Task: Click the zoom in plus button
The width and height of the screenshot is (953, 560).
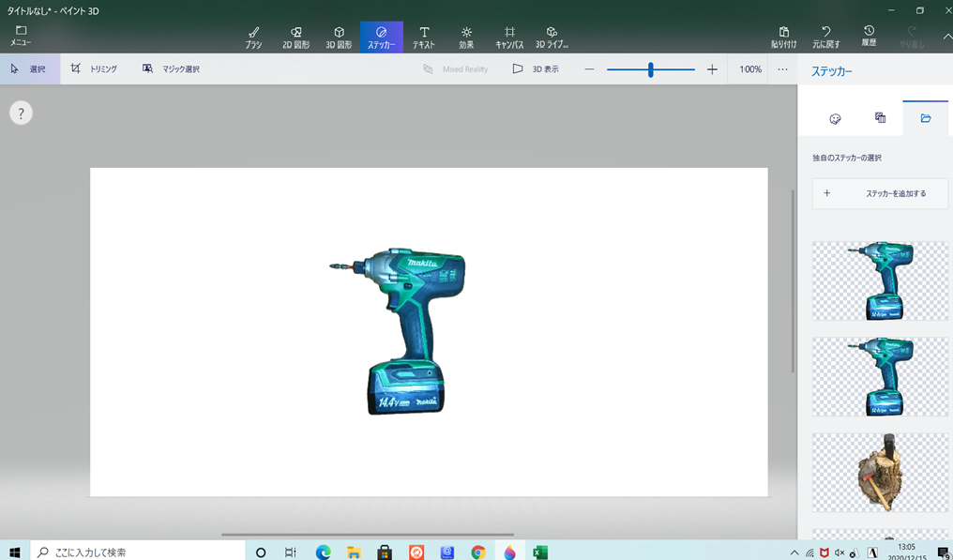Action: (x=712, y=69)
